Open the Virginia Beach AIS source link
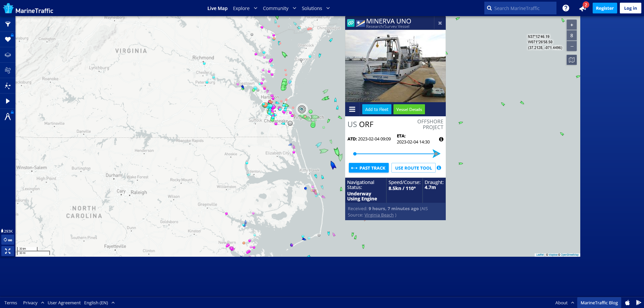This screenshot has height=308, width=644. click(x=379, y=215)
